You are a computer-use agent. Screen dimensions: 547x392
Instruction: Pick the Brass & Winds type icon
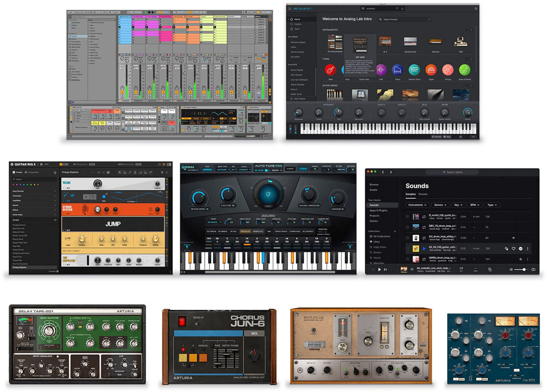464,70
